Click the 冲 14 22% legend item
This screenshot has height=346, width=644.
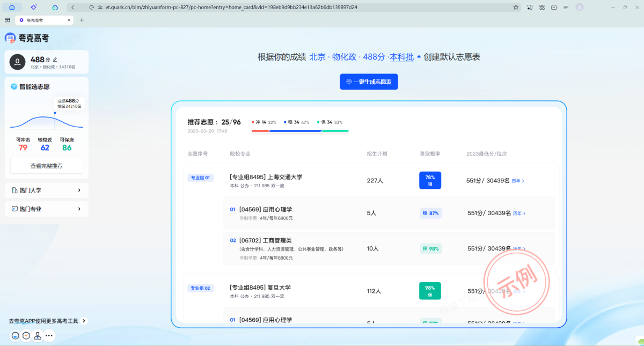[x=264, y=122]
